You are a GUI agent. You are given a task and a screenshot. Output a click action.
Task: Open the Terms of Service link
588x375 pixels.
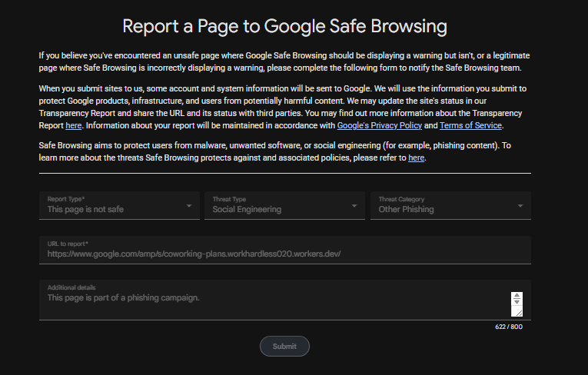tap(470, 125)
